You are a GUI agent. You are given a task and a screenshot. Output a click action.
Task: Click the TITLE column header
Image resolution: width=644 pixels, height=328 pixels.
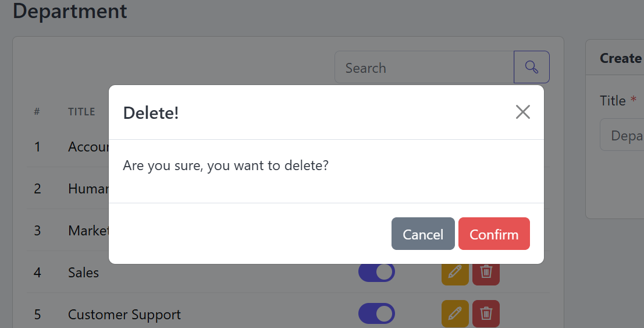tap(81, 111)
